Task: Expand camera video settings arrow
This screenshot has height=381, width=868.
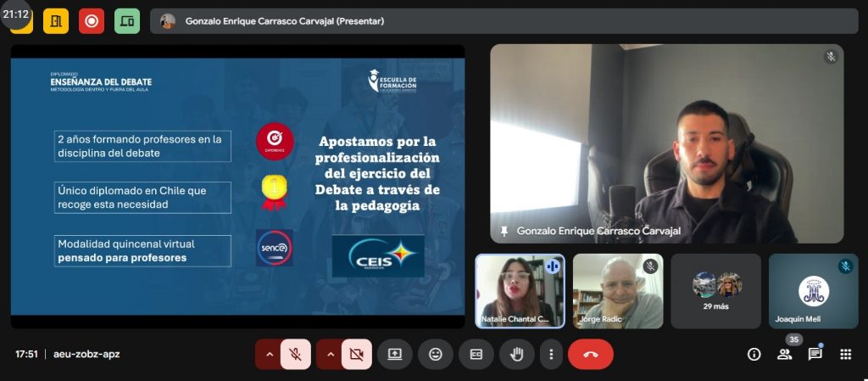Action: click(330, 354)
